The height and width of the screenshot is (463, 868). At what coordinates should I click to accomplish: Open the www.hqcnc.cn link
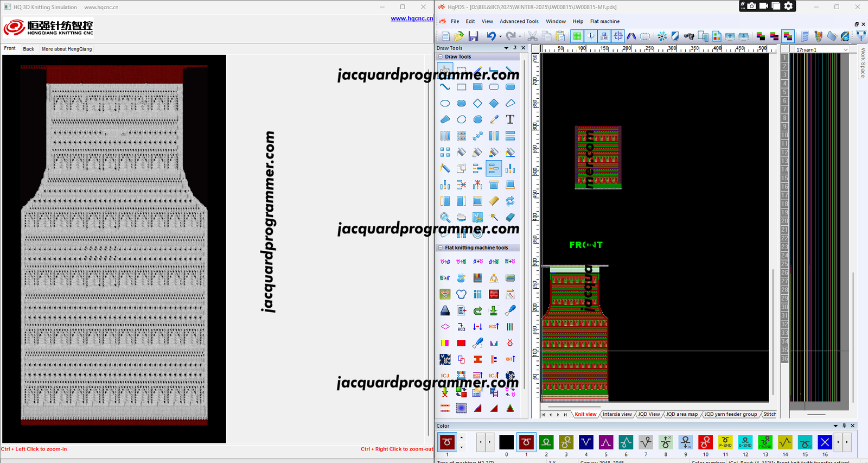pyautogui.click(x=412, y=18)
